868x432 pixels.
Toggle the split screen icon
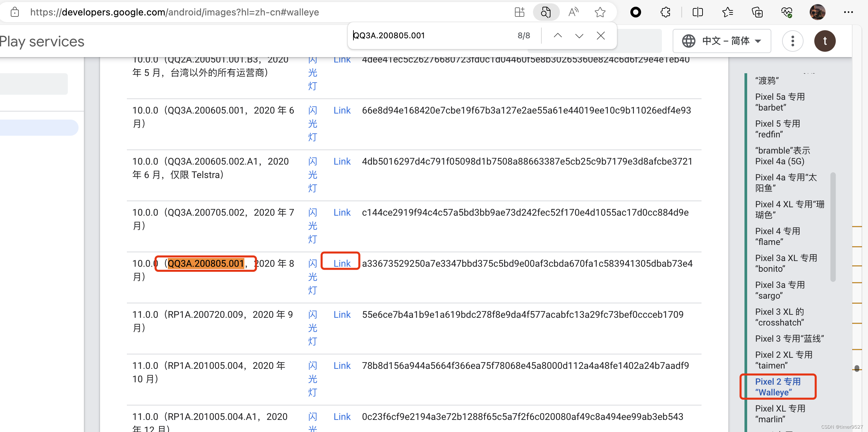tap(697, 12)
